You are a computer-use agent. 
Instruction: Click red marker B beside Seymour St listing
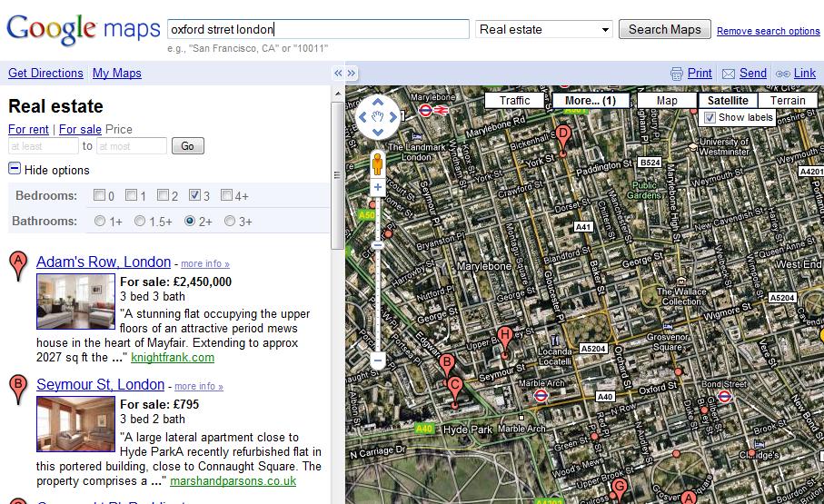pos(18,389)
